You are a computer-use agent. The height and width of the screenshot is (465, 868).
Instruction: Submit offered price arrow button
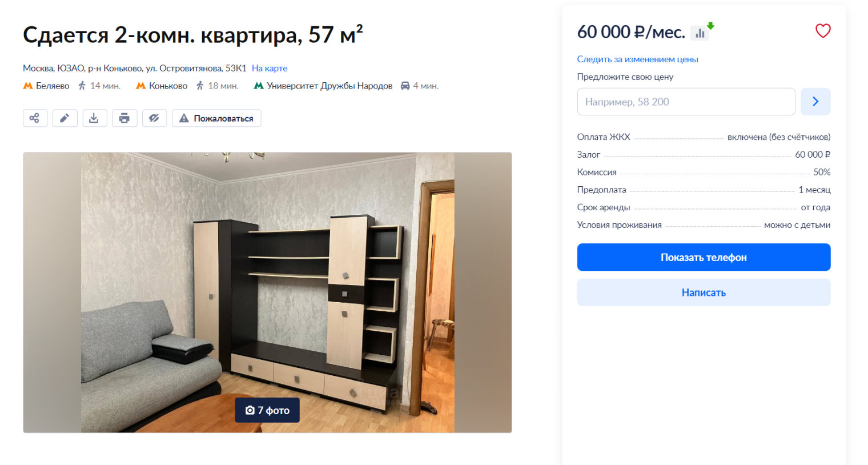[815, 102]
